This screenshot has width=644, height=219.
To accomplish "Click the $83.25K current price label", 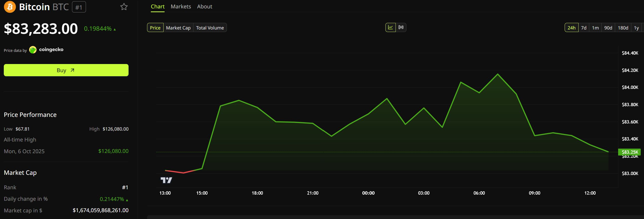I will click(x=630, y=152).
